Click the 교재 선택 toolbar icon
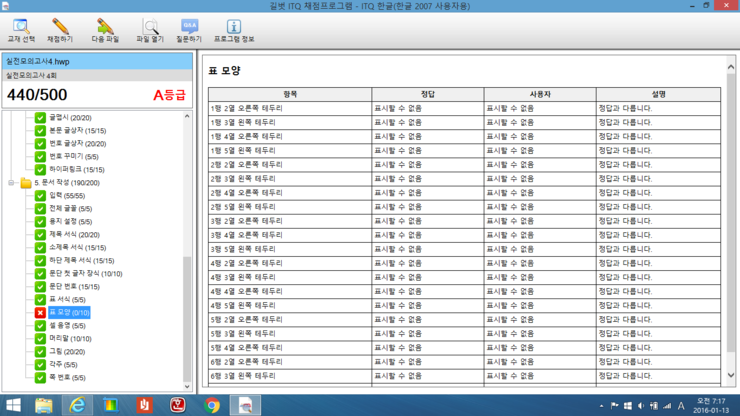Screen dimensions: 740x416 [20, 29]
